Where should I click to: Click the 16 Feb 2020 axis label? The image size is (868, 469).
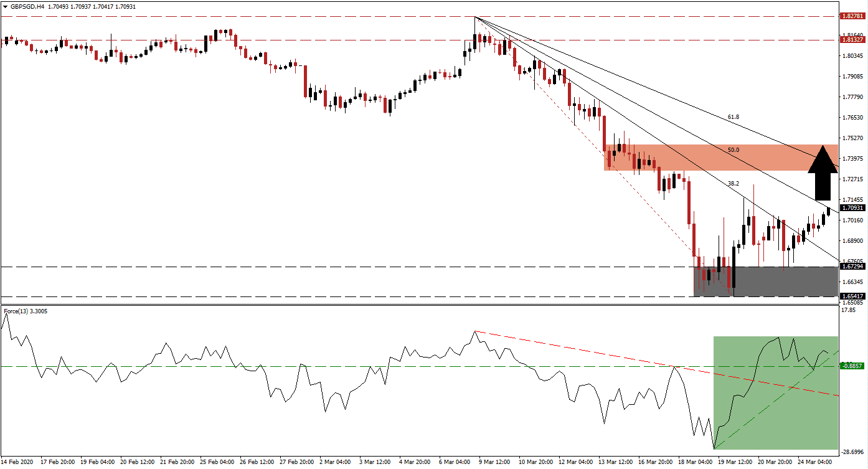(18, 463)
